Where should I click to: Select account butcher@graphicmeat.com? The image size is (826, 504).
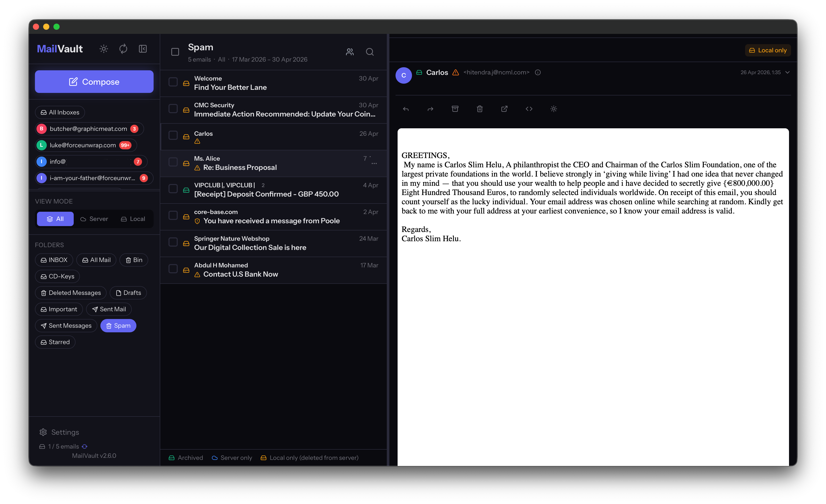click(x=89, y=129)
